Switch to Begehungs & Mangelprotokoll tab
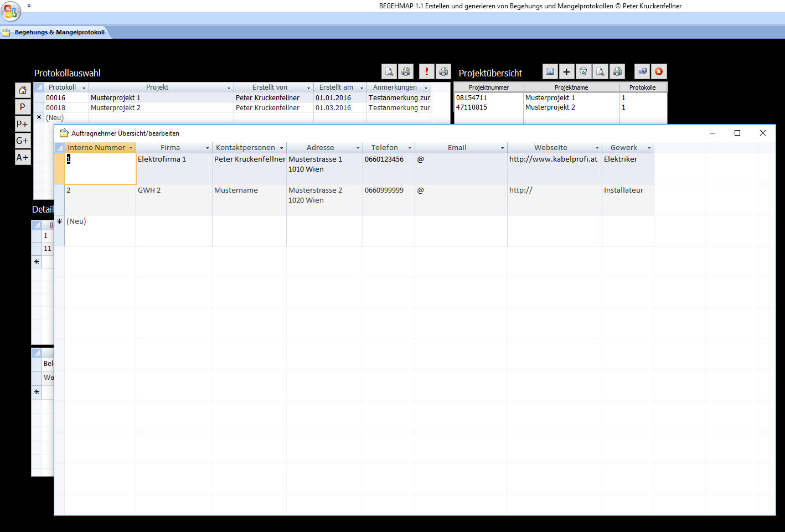Screen dimensions: 785x532 click(55, 32)
